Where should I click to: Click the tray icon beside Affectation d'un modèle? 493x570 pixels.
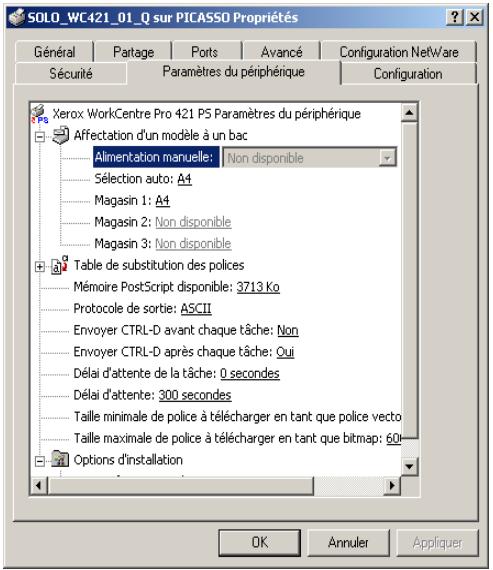click(x=60, y=135)
